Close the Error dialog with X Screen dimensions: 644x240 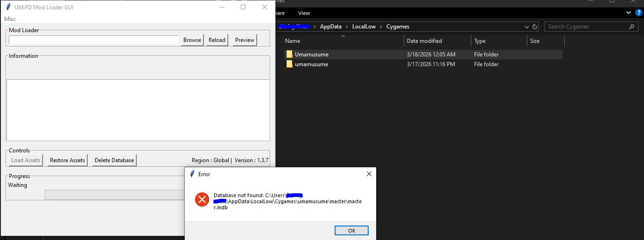pos(369,174)
